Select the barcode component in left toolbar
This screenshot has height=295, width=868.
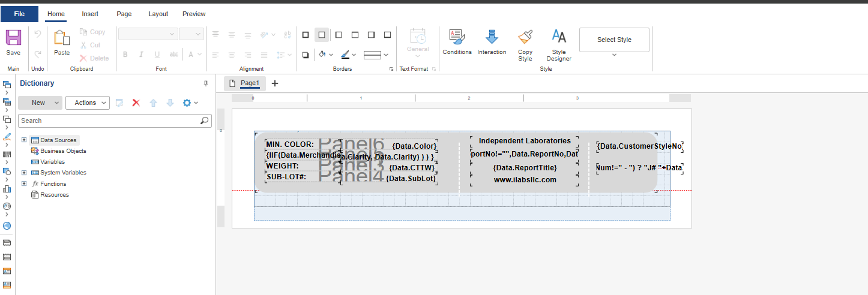click(7, 153)
